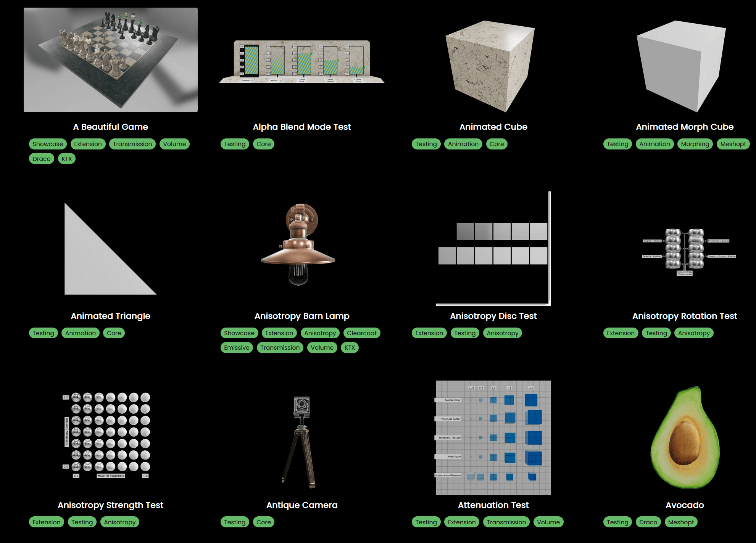Click the Emissive tag under Anisotropy Barn Lamp
Image resolution: width=756 pixels, height=543 pixels.
coord(237,347)
